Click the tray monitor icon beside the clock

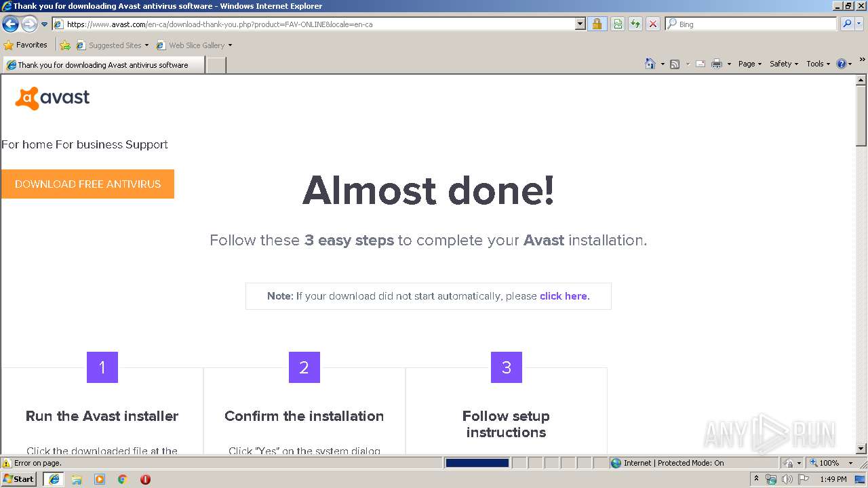[860, 479]
